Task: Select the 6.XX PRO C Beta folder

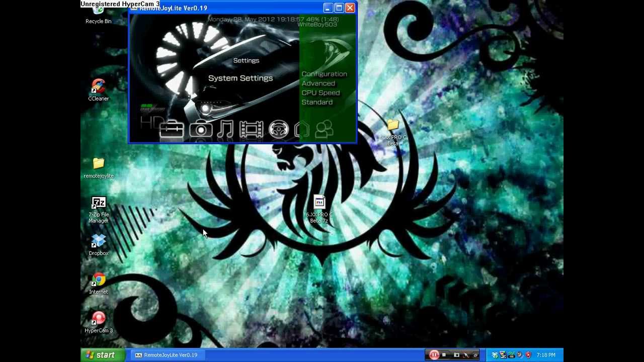Action: coord(393,132)
